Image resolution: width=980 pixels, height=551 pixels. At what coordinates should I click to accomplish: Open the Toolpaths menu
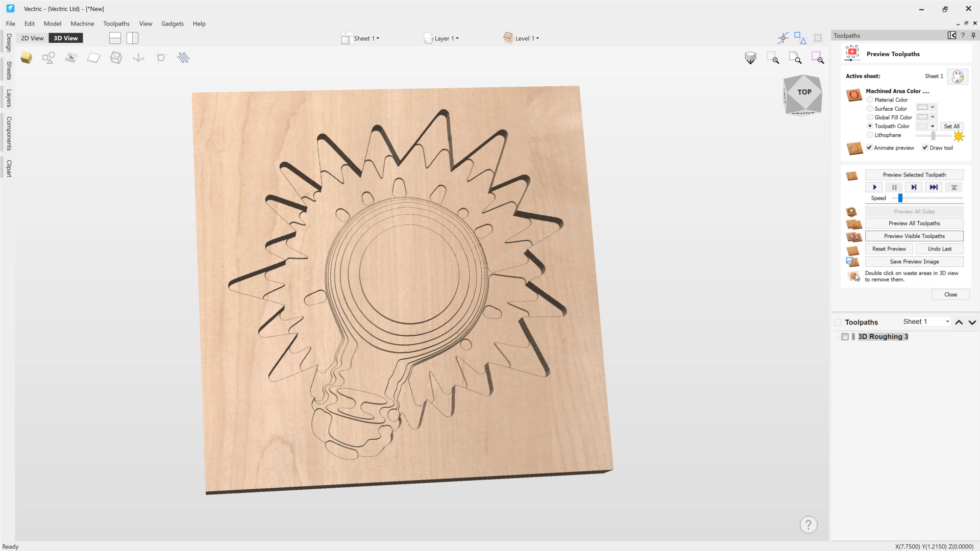[x=116, y=23]
